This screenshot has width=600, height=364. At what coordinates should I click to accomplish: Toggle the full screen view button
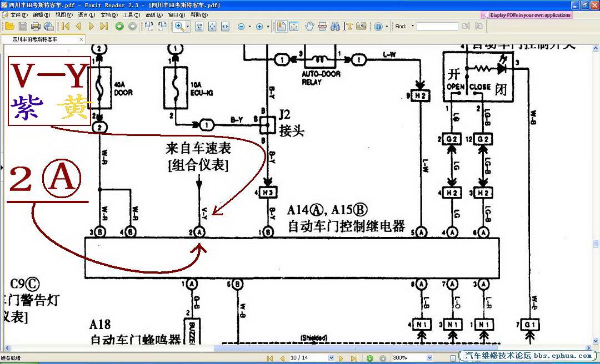[294, 27]
